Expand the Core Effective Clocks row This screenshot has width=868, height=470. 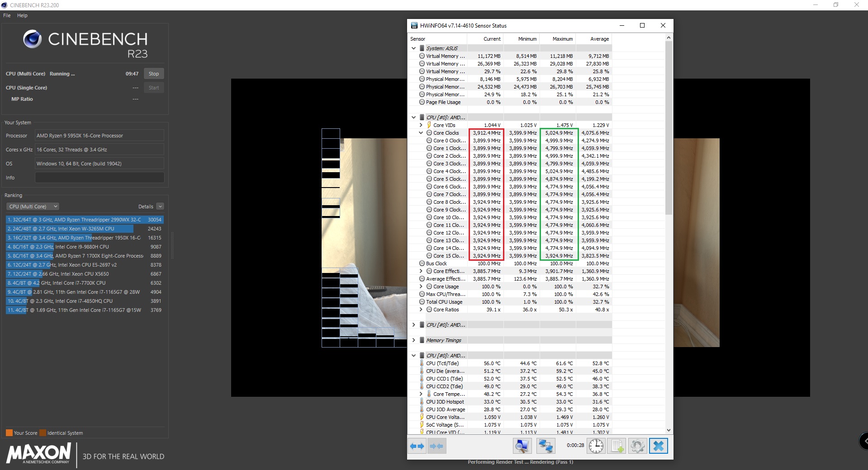[421, 271]
